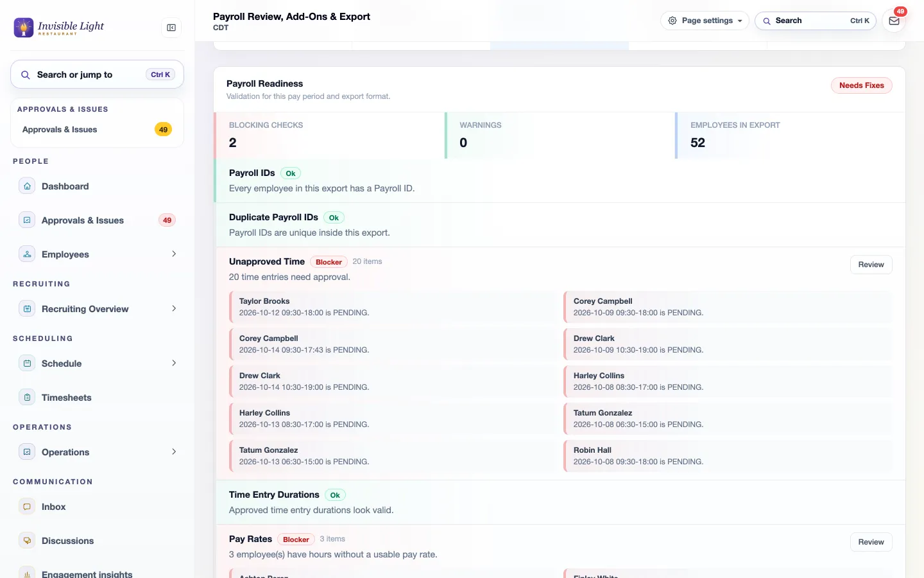Click the top bar Search field

816,21
